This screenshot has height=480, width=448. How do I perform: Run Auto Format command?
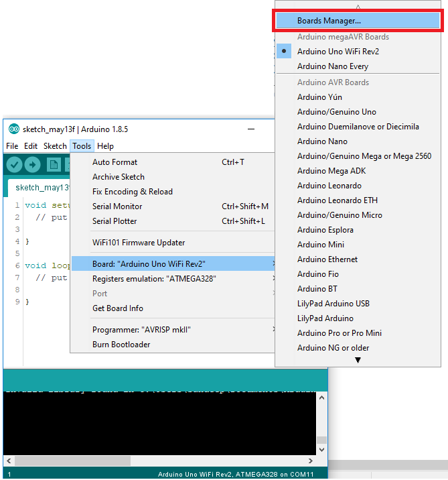coord(173,162)
